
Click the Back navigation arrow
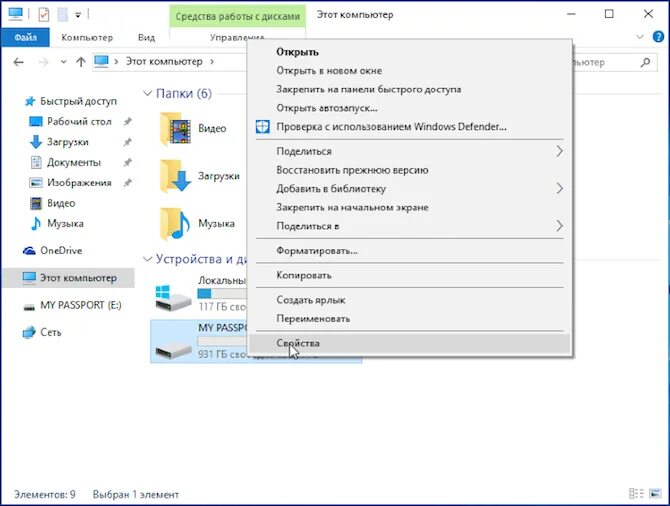(18, 62)
